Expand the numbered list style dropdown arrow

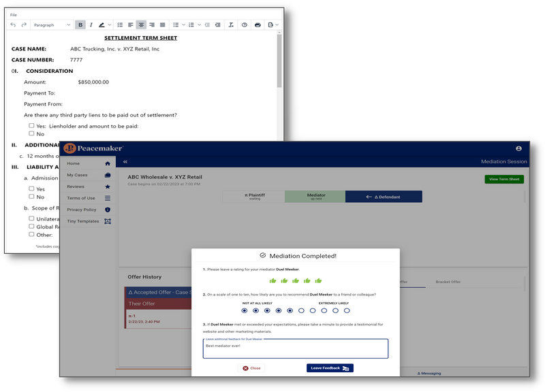coord(199,24)
